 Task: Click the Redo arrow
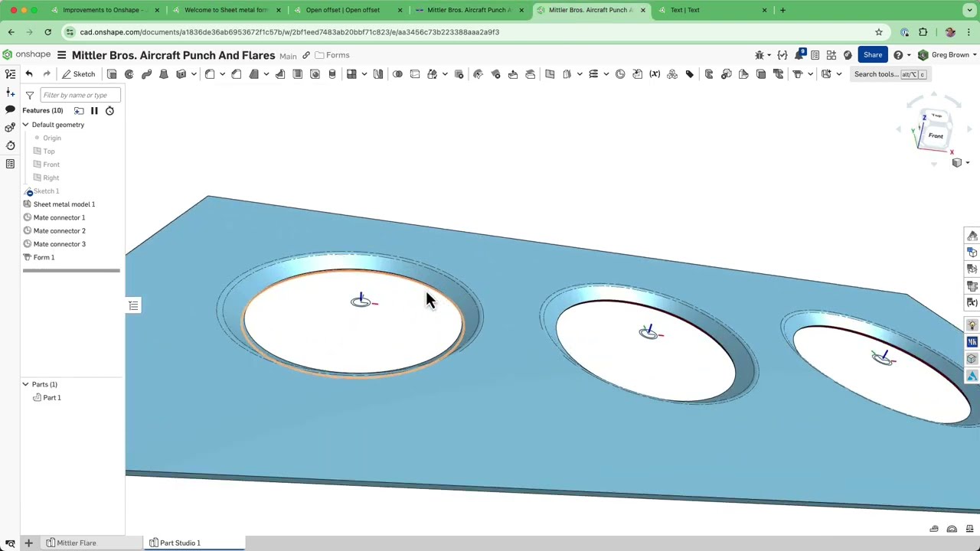47,74
